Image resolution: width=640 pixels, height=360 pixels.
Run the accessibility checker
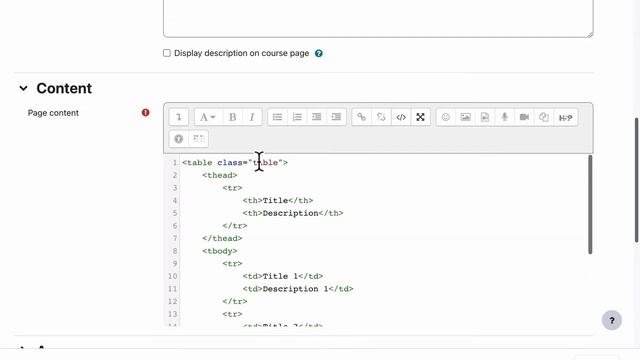pyautogui.click(x=179, y=139)
